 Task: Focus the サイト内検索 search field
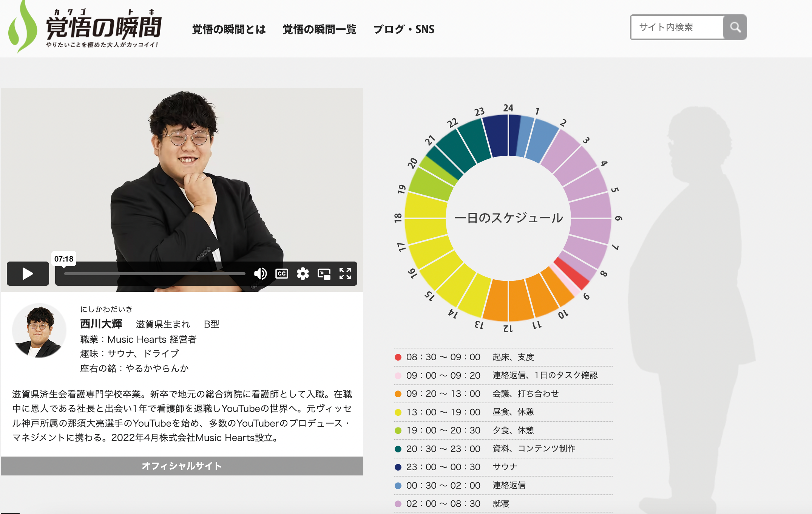677,27
